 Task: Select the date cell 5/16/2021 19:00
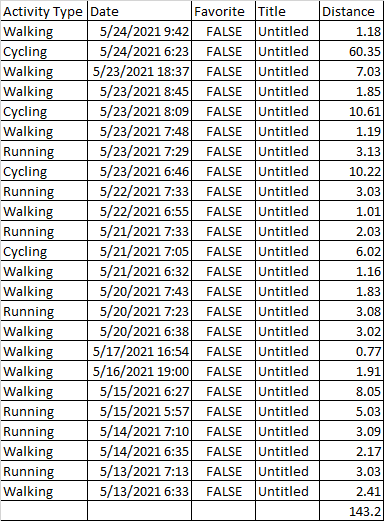point(139,371)
